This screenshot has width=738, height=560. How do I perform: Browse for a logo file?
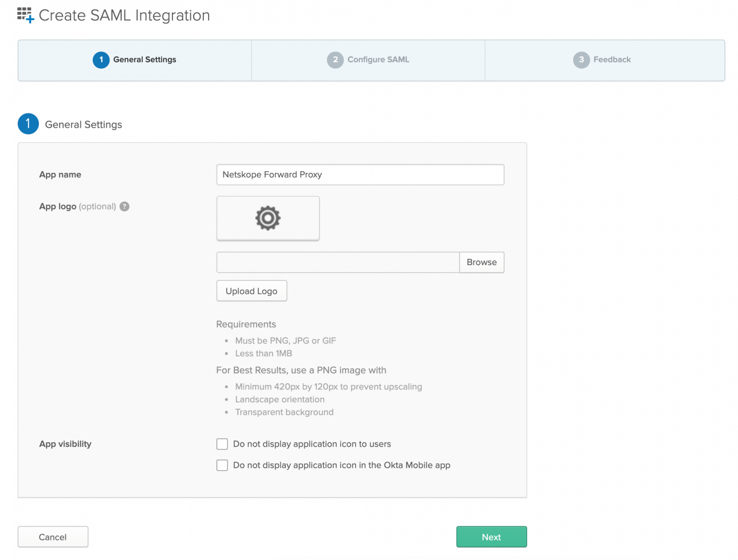click(x=481, y=262)
